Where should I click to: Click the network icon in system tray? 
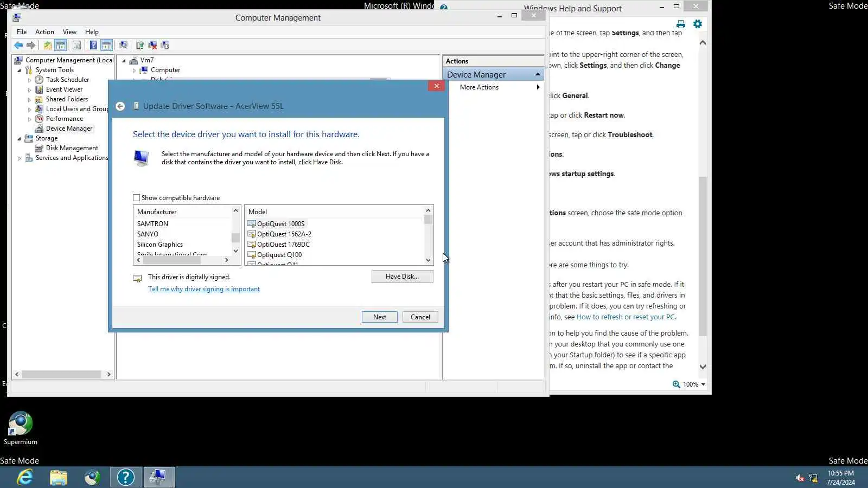813,478
